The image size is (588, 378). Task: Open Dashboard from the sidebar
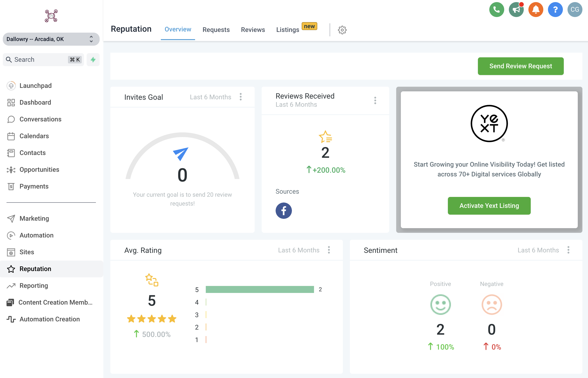[35, 102]
